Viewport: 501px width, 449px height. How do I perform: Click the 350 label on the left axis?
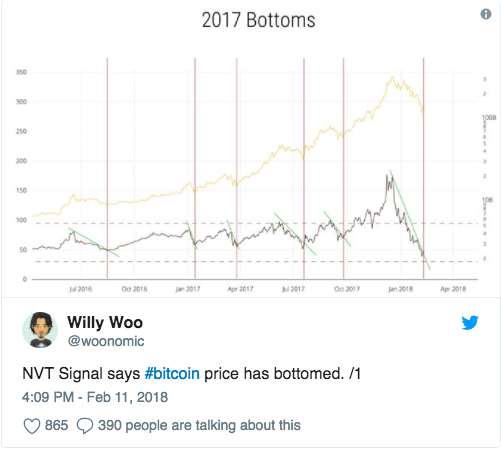pos(21,72)
